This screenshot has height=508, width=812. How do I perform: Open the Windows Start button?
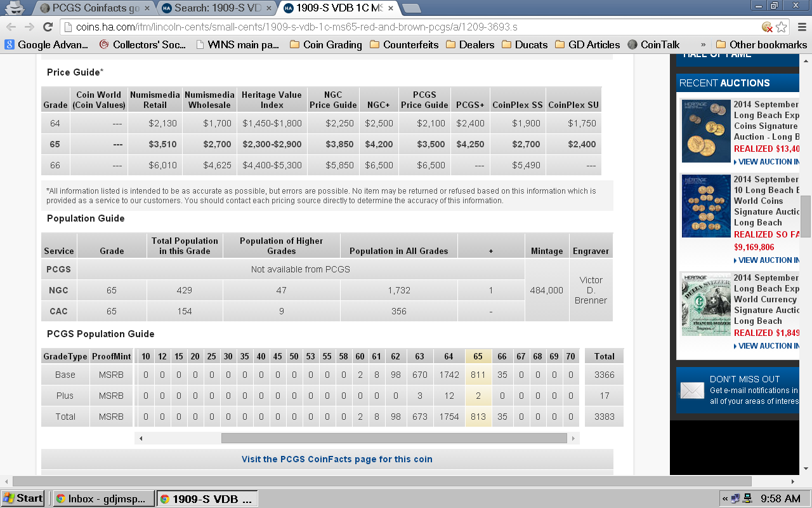[23, 498]
